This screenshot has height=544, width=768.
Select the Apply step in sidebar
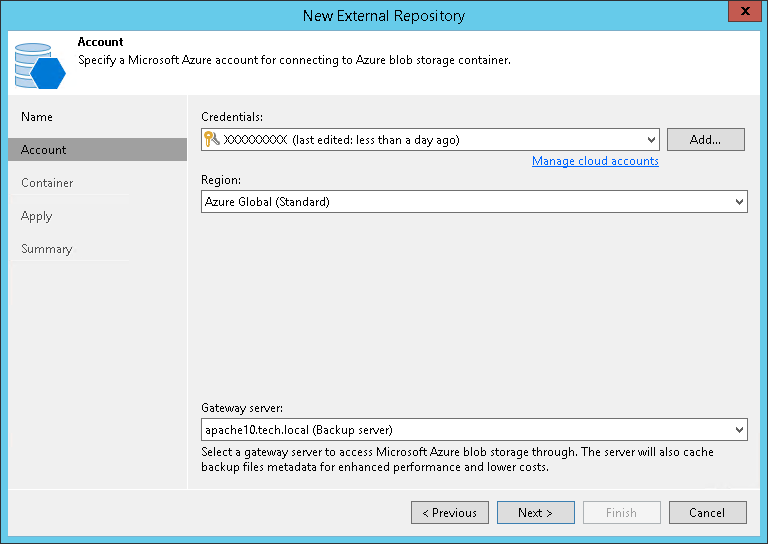pyautogui.click(x=37, y=216)
